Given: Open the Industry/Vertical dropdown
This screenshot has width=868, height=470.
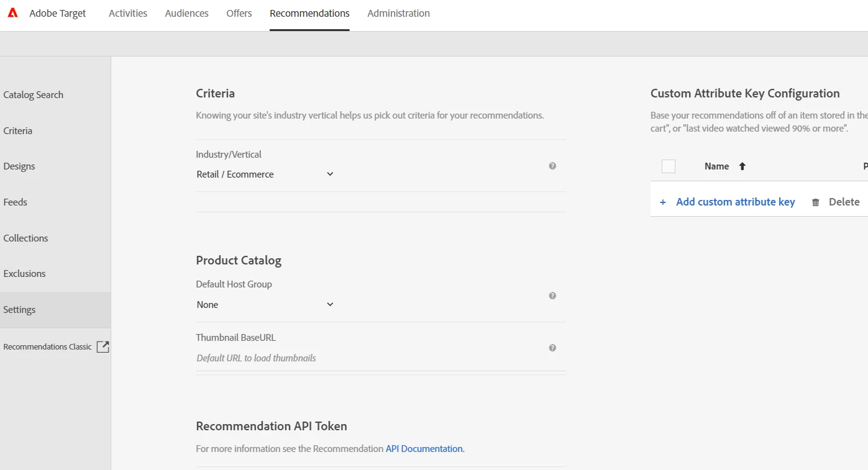Looking at the screenshot, I should [x=265, y=174].
